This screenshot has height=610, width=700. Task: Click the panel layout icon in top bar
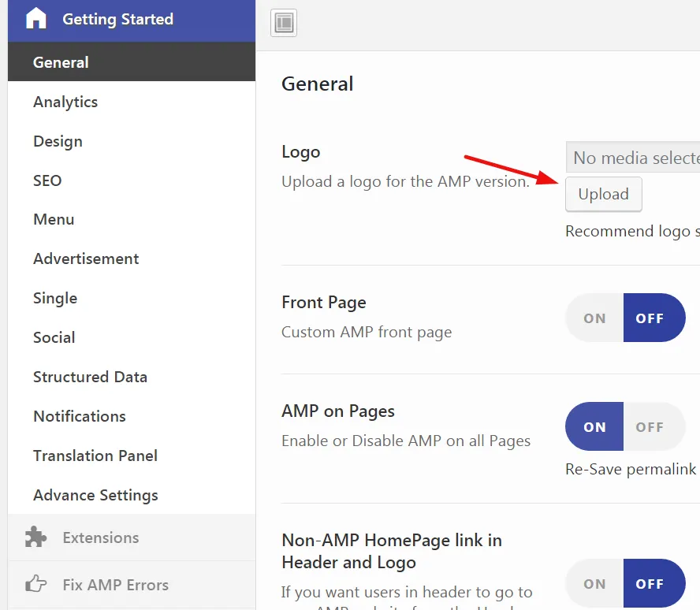[284, 23]
